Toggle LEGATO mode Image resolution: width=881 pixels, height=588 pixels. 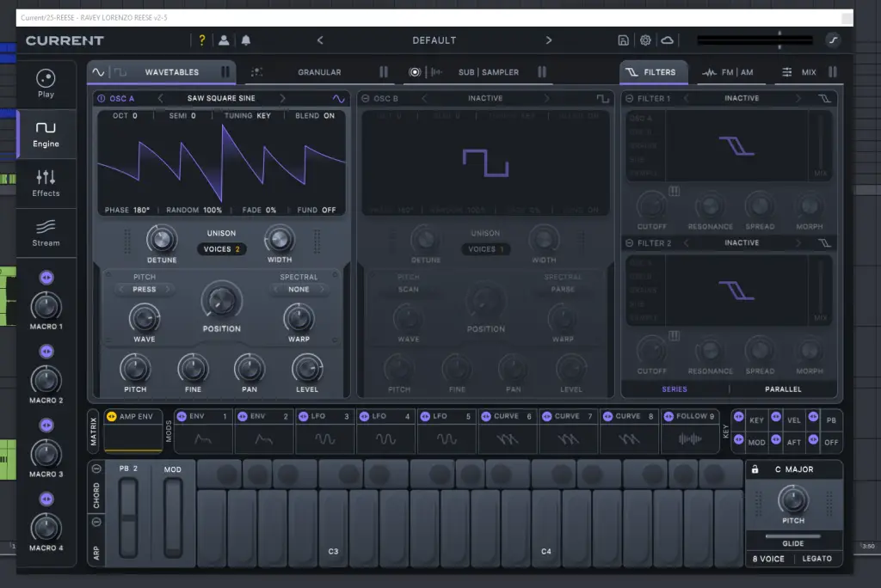(x=817, y=559)
